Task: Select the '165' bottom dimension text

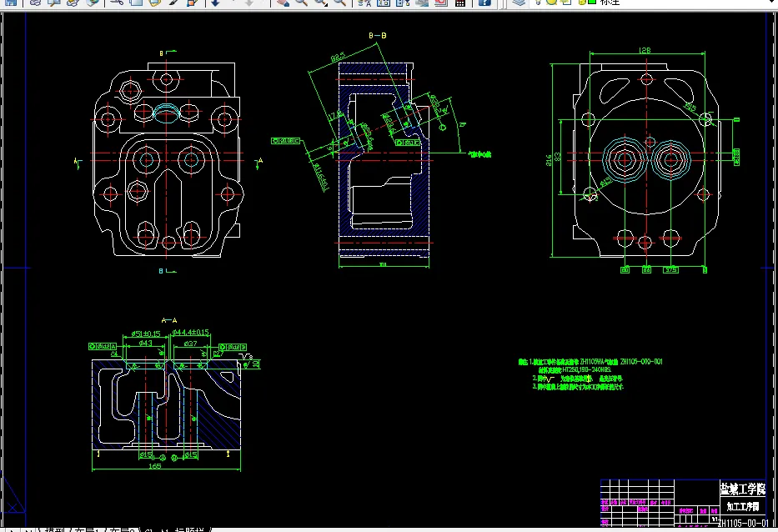Action: pos(155,466)
